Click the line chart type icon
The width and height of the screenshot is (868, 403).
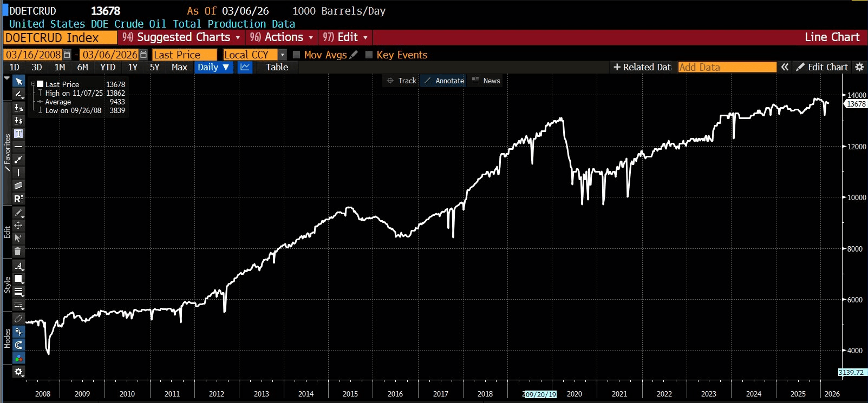[x=245, y=67]
